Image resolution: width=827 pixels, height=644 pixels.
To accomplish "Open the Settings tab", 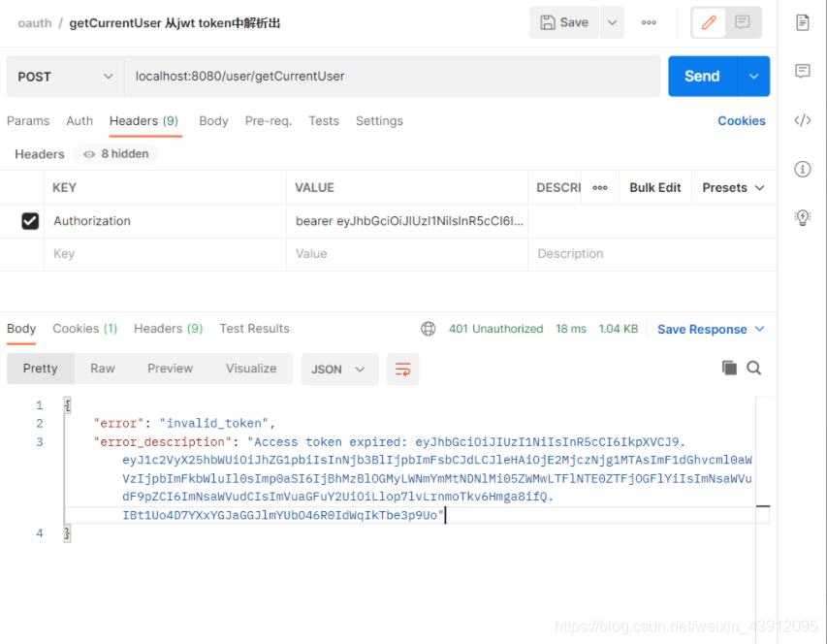I will click(x=379, y=121).
